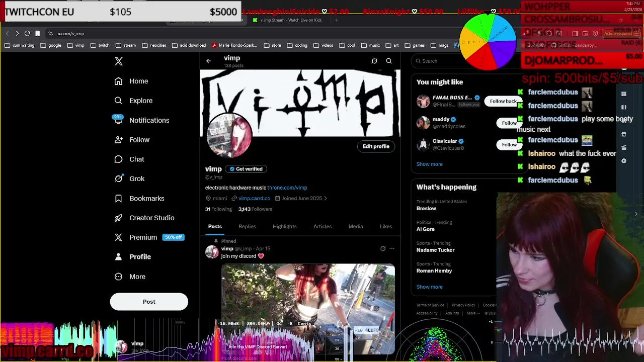
Task: Open the music bookmarks folder
Action: coord(370,45)
